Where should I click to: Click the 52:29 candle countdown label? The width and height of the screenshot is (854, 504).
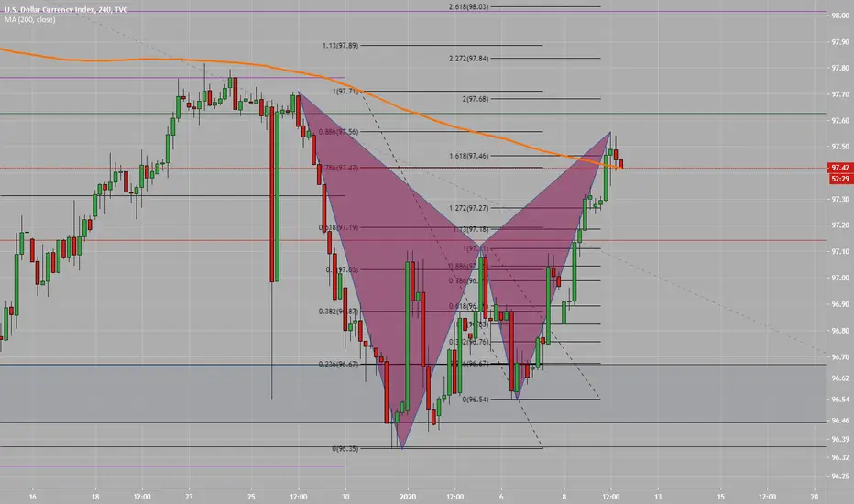tap(839, 179)
